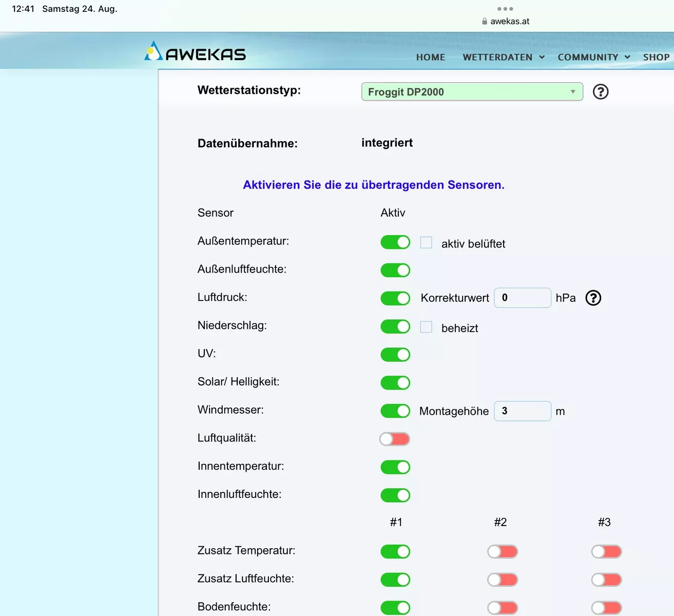The height and width of the screenshot is (616, 674).
Task: Open help for Wetterstationstyp
Action: pyautogui.click(x=601, y=92)
